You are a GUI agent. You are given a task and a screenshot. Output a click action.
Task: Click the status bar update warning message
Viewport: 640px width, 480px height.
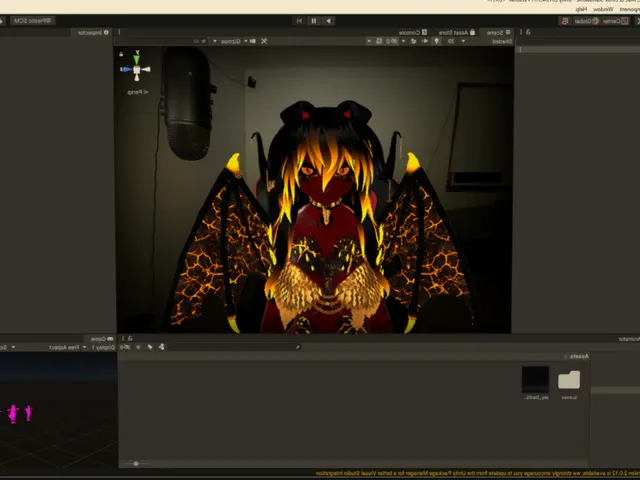click(x=478, y=473)
